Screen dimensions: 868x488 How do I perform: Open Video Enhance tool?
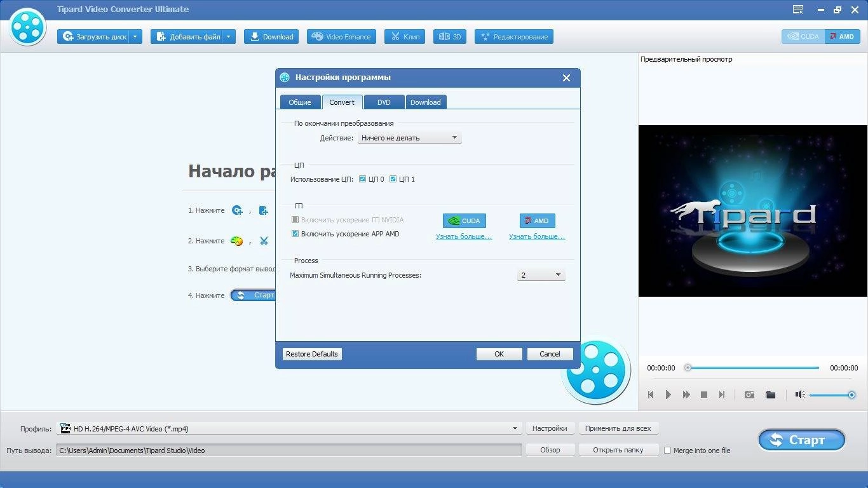click(x=341, y=37)
